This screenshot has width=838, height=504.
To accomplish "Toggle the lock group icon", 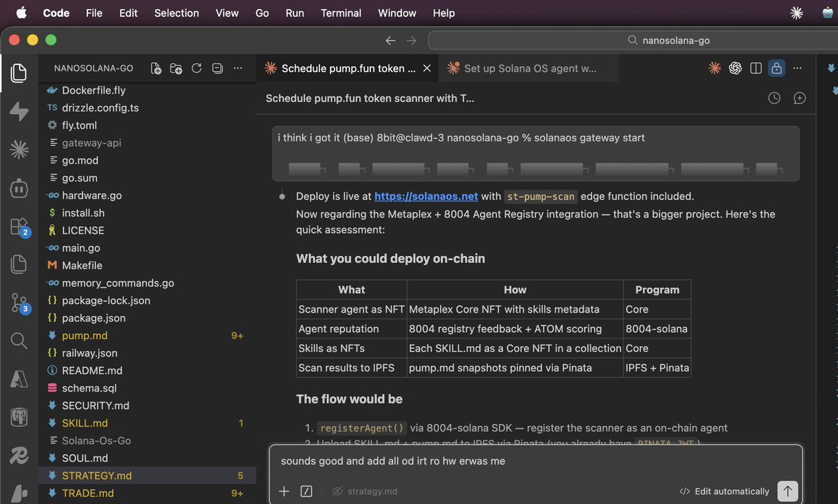I will pos(776,68).
